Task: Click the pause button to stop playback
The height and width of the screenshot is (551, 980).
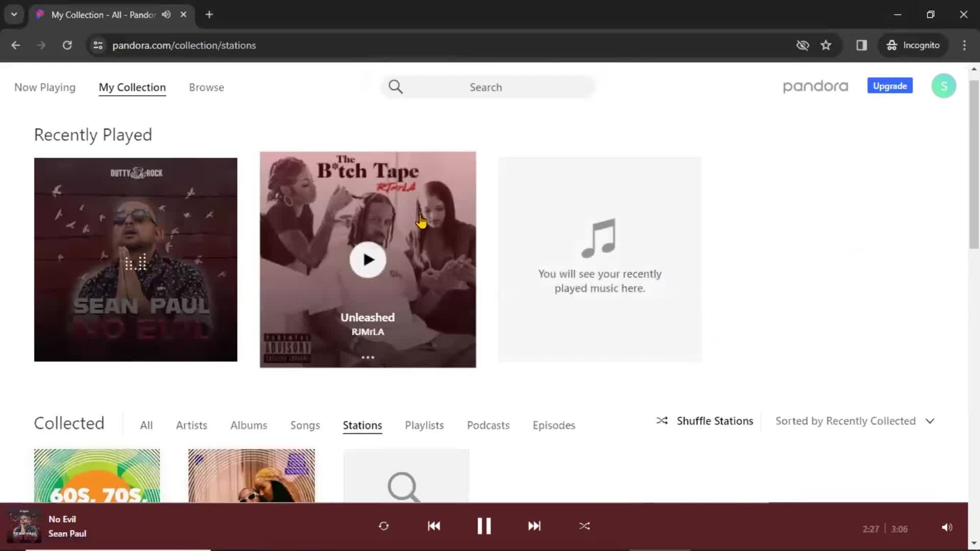Action: tap(483, 525)
